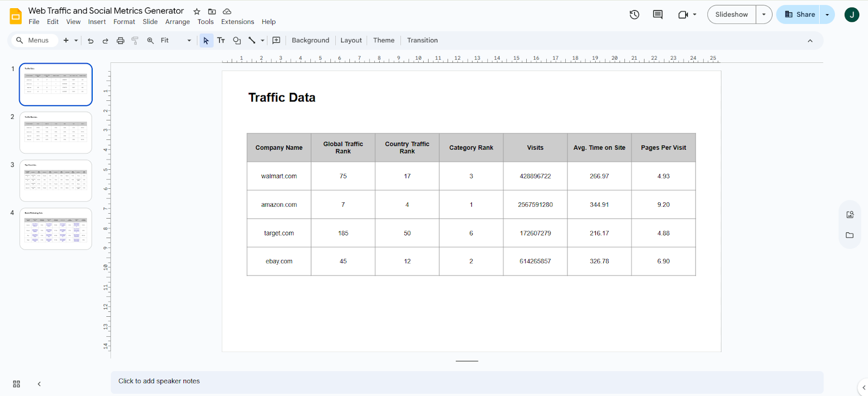Add a comment from toolbar
Screen dimensions: 868x396
click(x=276, y=41)
